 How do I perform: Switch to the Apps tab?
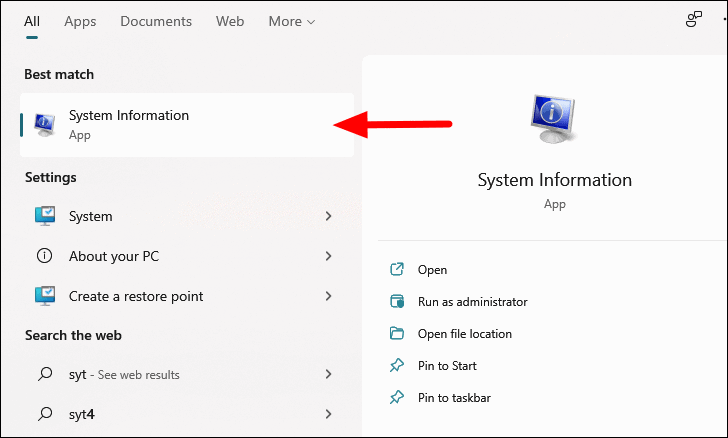click(80, 21)
